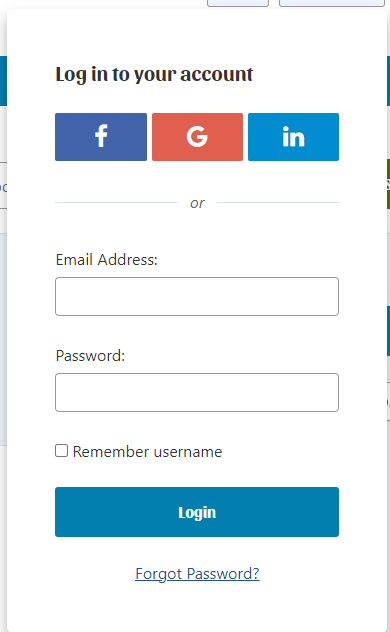This screenshot has width=390, height=632.
Task: Click the white "in" LinkedIn logo
Action: (x=293, y=136)
